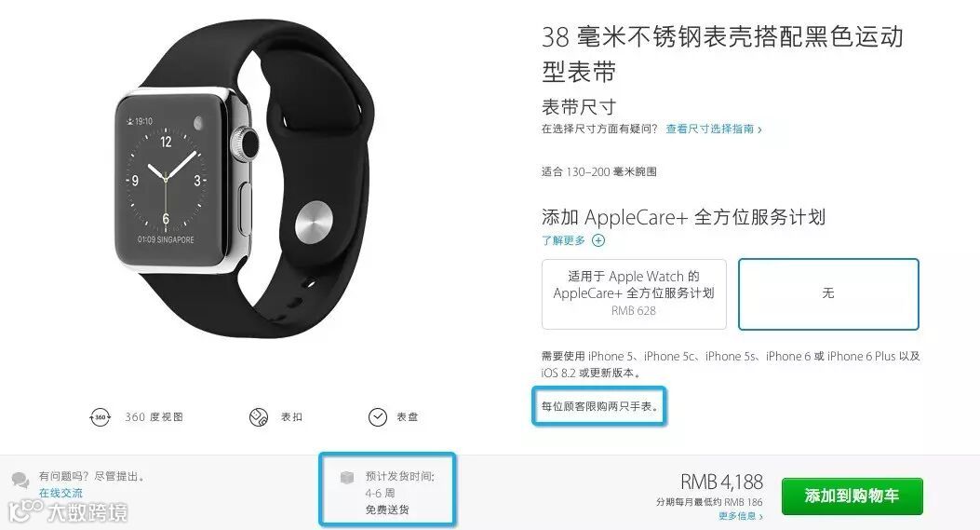
Task: Click the chat bubble icon near 有问题吗
Action: pyautogui.click(x=20, y=480)
